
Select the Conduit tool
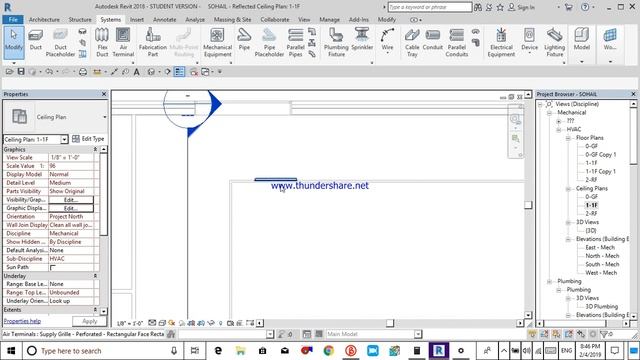(x=433, y=40)
